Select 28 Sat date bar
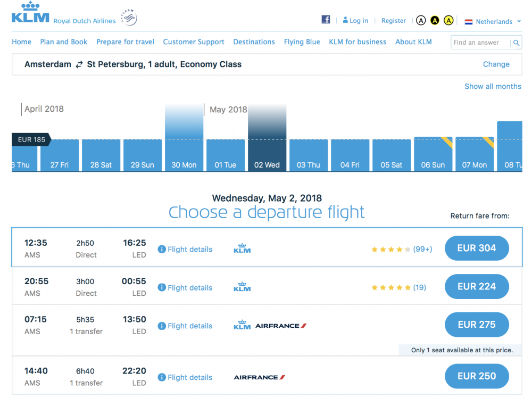The width and height of the screenshot is (532, 398). 101,155
